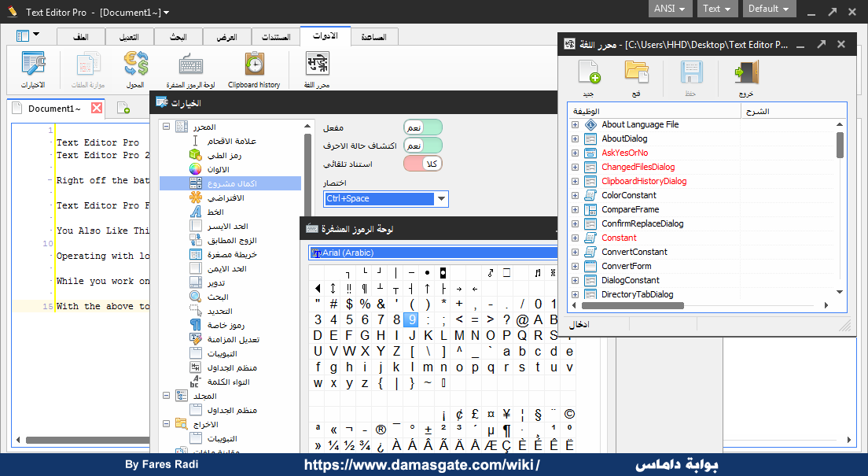Select الالوان colors item in options tree
Screen dimensions: 868x476
pos(218,170)
